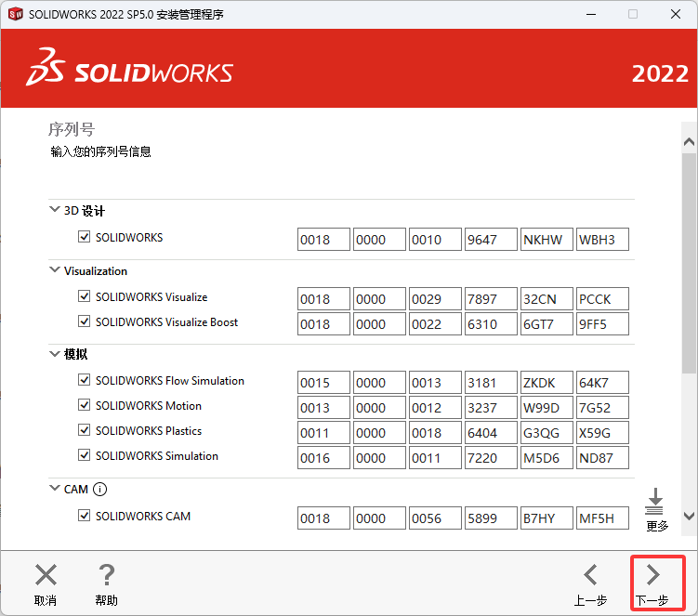Click Simulation serial field containing M5D6

coord(547,457)
